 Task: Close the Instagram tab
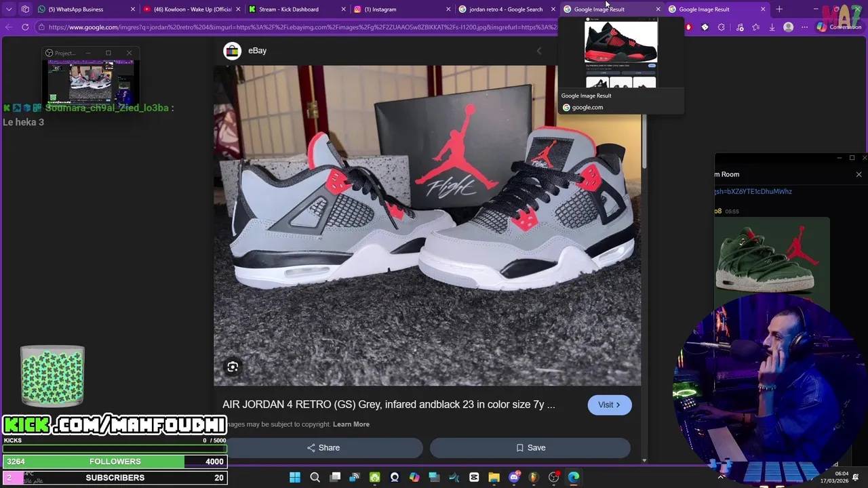pos(448,9)
